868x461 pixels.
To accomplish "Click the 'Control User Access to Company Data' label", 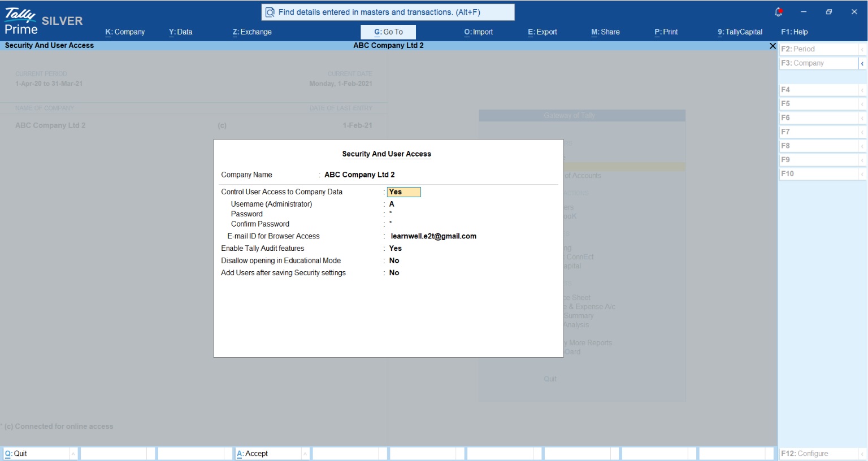I will tap(281, 192).
